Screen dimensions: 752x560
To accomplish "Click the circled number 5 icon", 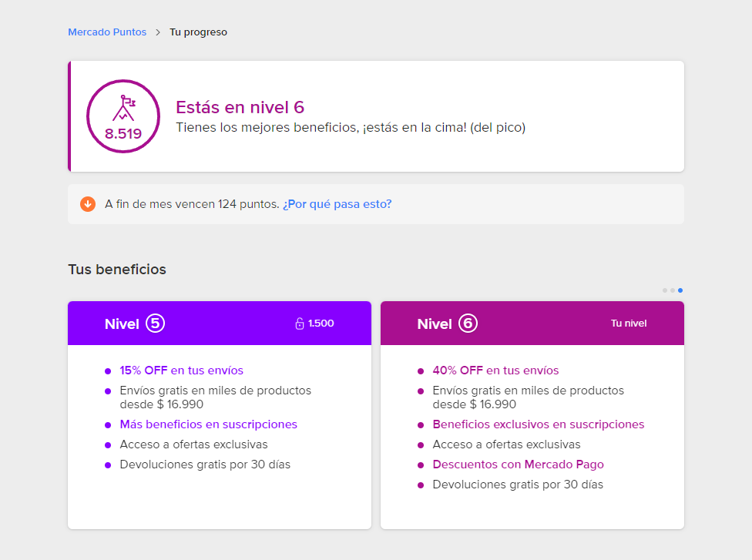I will click(x=156, y=324).
